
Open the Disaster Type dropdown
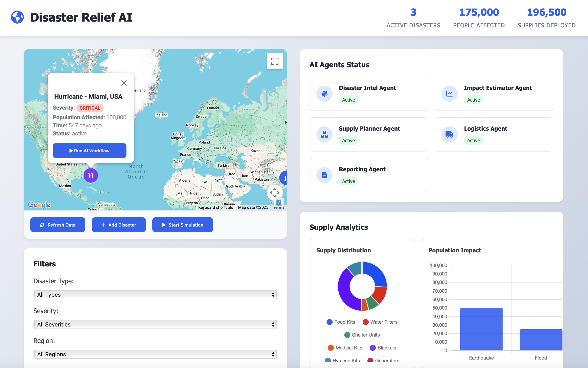click(x=155, y=295)
